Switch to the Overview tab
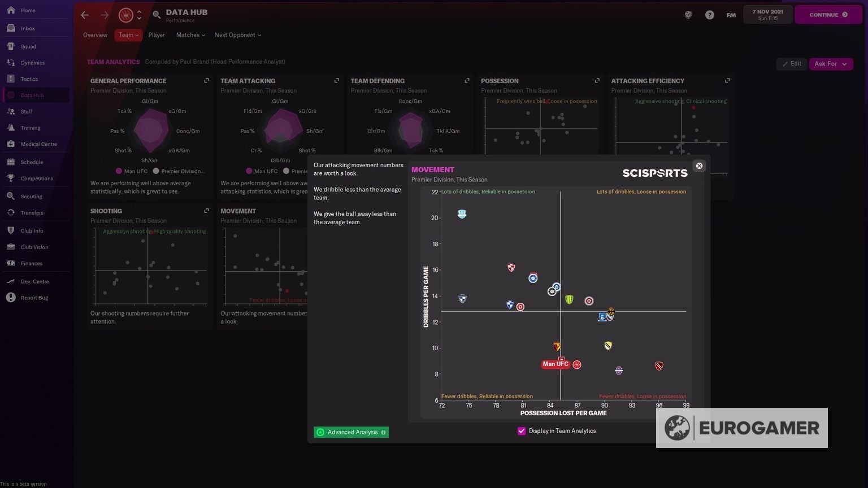Image resolution: width=868 pixels, height=488 pixels. pyautogui.click(x=95, y=35)
